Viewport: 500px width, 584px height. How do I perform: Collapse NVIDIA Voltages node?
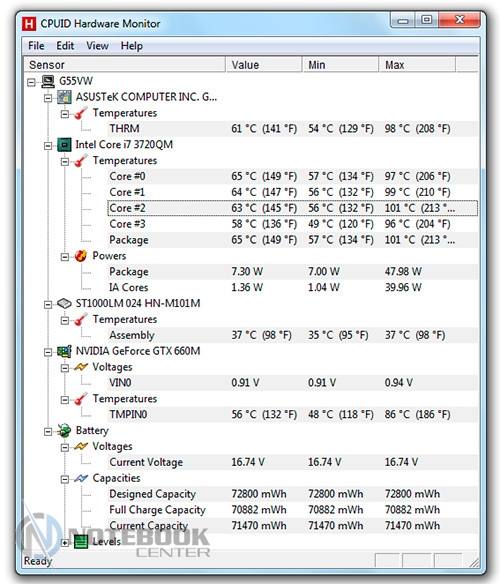65,368
